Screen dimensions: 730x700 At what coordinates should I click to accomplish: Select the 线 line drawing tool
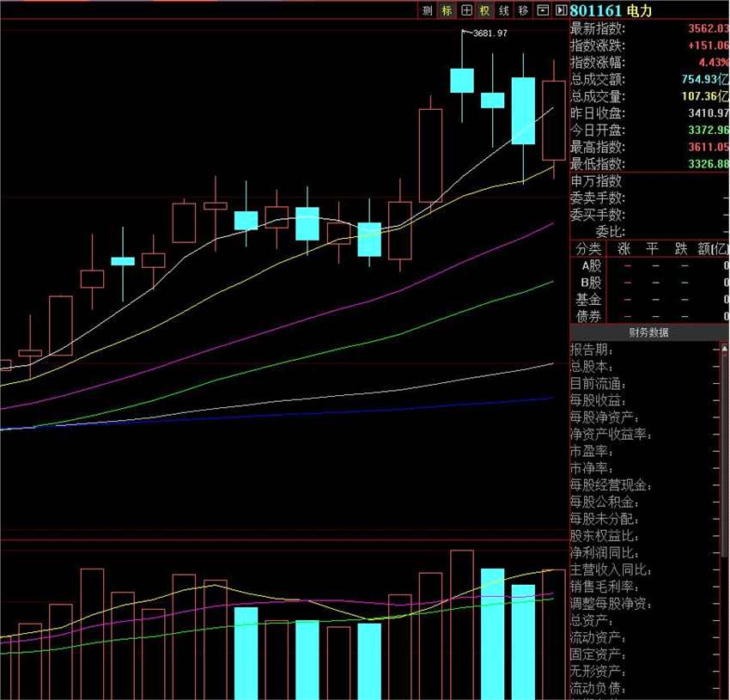[x=504, y=10]
